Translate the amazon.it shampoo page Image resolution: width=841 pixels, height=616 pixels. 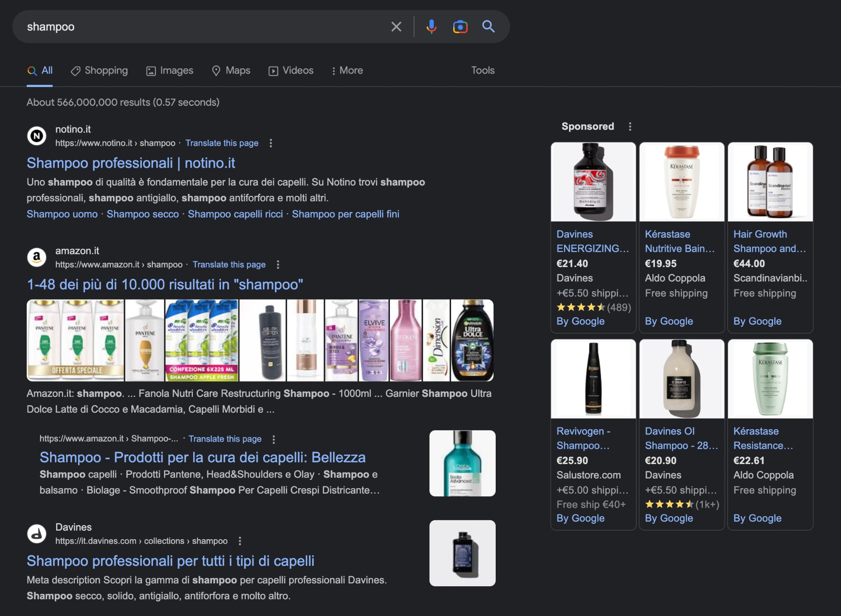(x=229, y=264)
